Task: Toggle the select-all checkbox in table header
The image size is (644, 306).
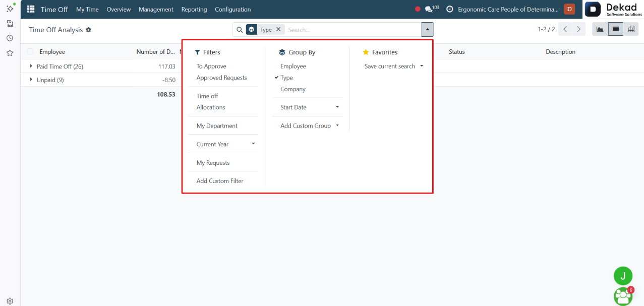Action: [x=31, y=52]
